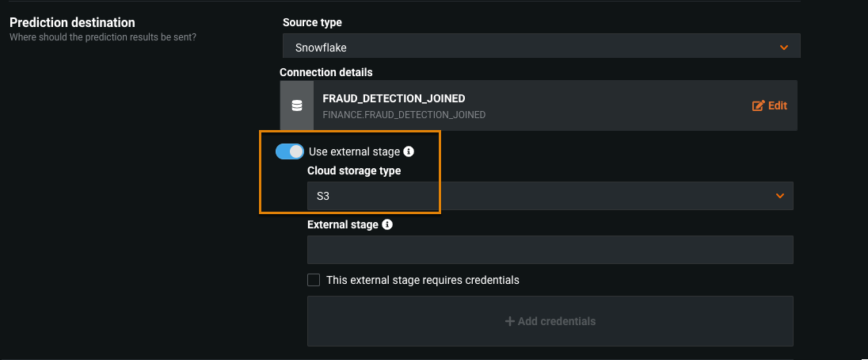Viewport: 868px width, 360px height.
Task: Focus the External stage text field
Action: point(550,250)
